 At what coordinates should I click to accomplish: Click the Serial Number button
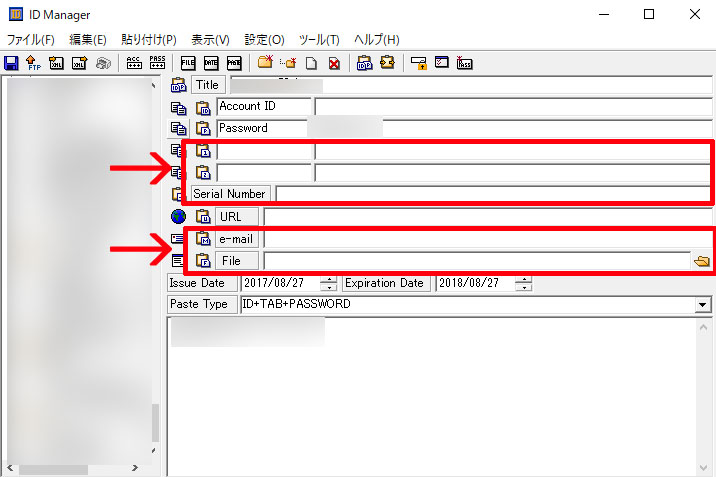pyautogui.click(x=230, y=194)
